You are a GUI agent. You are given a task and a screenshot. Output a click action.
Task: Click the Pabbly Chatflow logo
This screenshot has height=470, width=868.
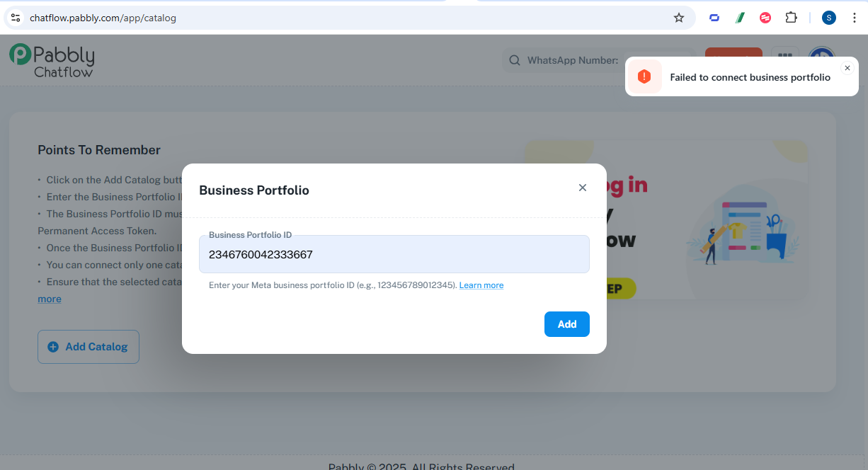coord(52,60)
